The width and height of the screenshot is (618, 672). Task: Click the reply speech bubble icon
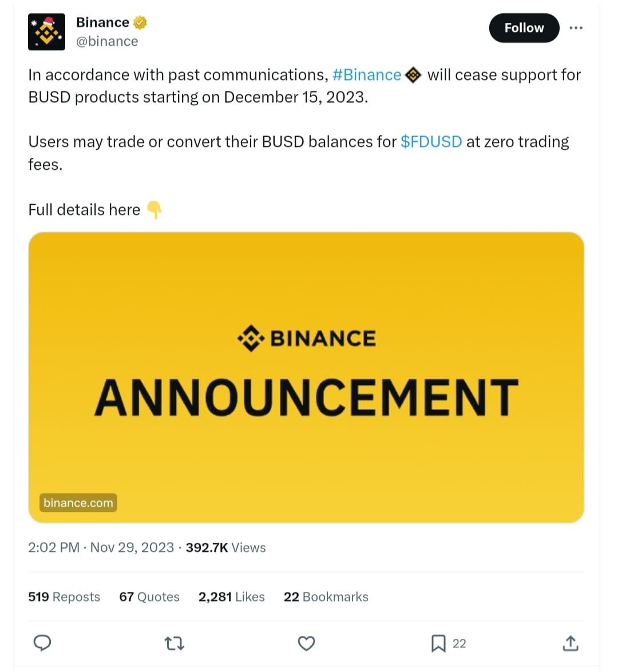tap(42, 643)
